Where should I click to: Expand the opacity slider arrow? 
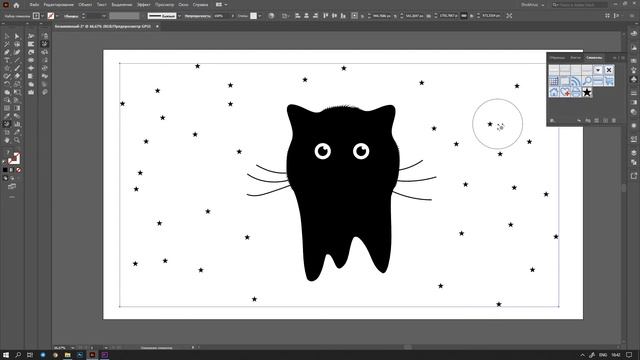tap(233, 16)
